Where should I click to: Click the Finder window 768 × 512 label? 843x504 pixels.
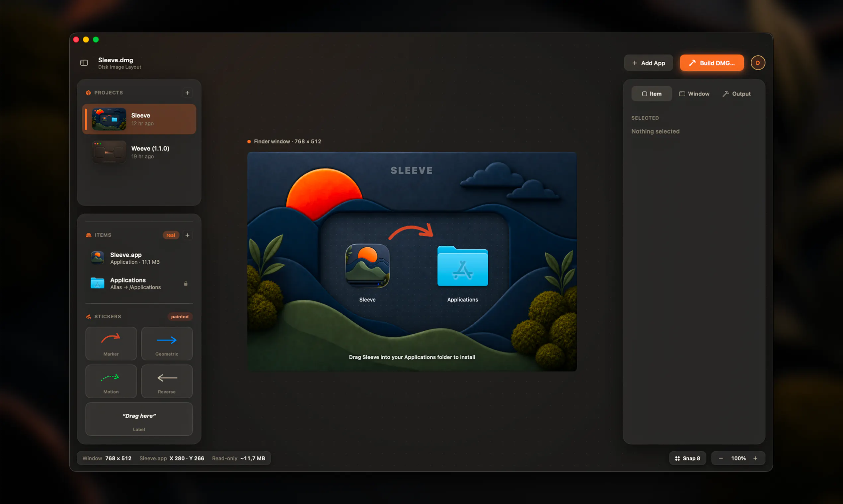(x=287, y=141)
